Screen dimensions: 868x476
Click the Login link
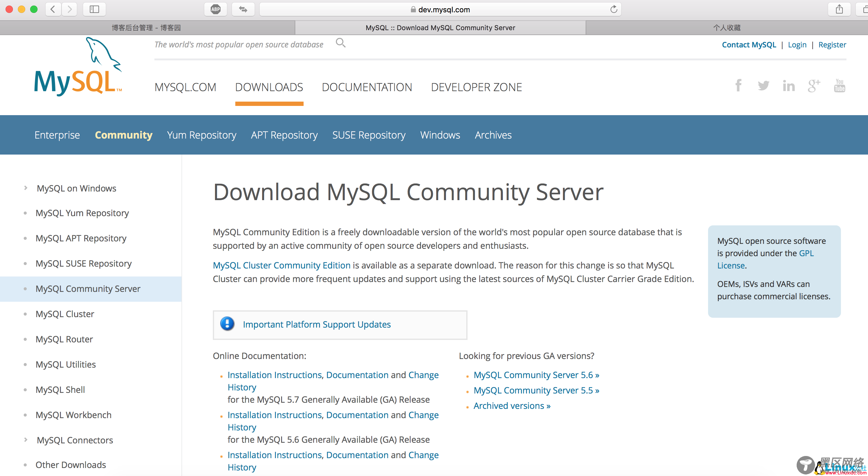coord(797,45)
